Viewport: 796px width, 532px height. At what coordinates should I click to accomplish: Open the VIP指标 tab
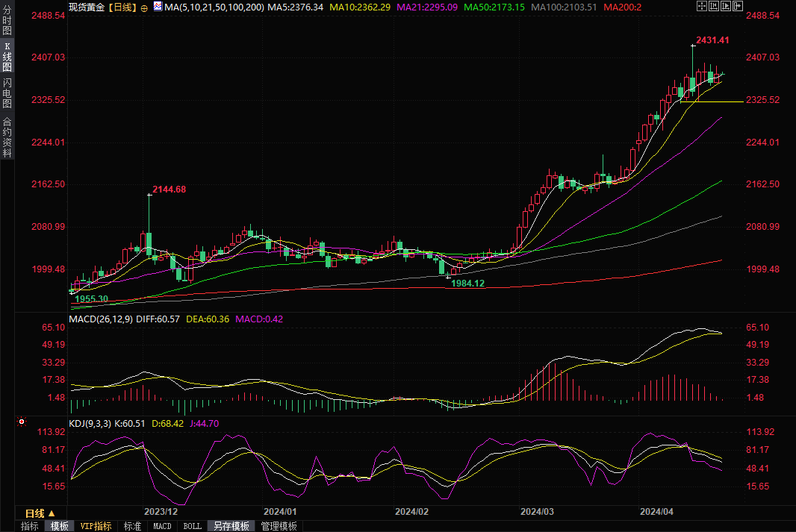[96, 526]
